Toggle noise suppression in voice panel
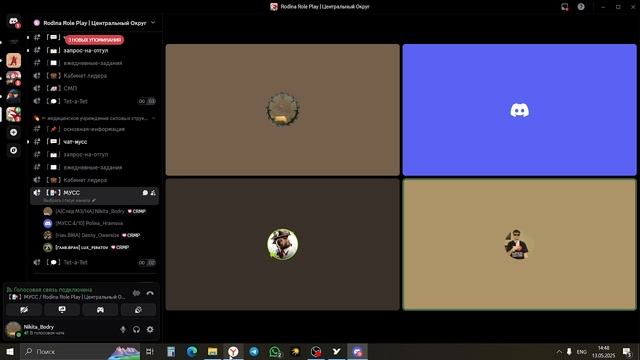This screenshot has height=360, width=640. (136, 293)
